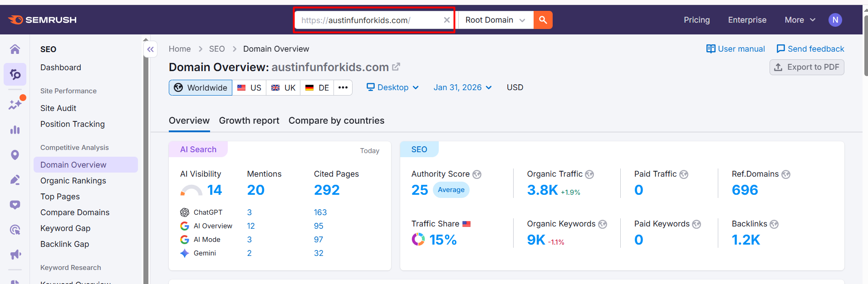Viewport: 868px width, 284px height.
Task: Click Traffic Share donut chart icon
Action: (418, 239)
